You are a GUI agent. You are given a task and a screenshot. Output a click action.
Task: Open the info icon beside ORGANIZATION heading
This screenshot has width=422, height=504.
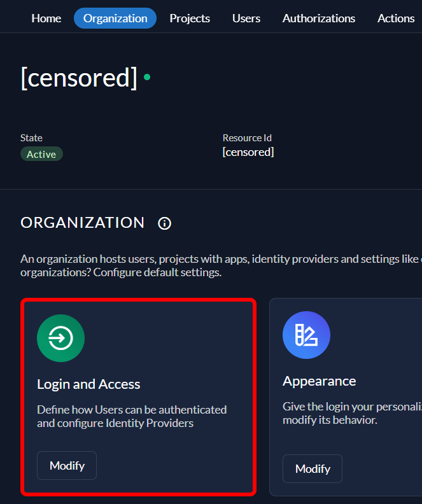[x=164, y=223]
